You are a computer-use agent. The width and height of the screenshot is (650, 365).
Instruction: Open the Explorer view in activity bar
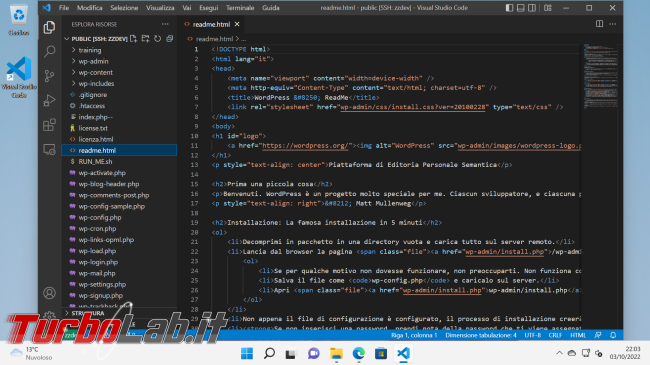pyautogui.click(x=49, y=27)
